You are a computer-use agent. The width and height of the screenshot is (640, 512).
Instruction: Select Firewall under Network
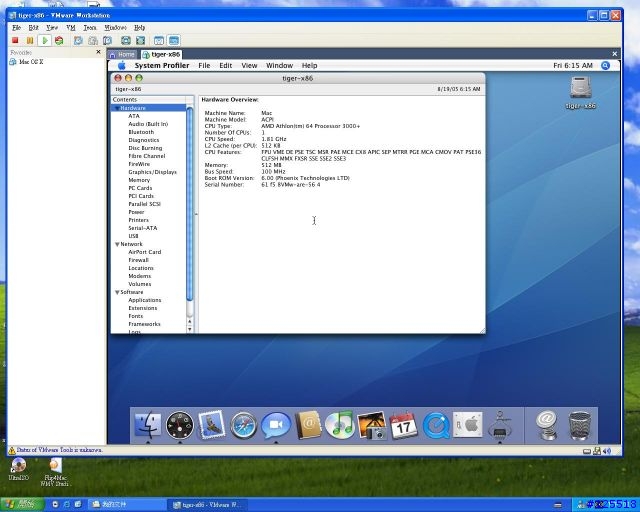pos(138,260)
